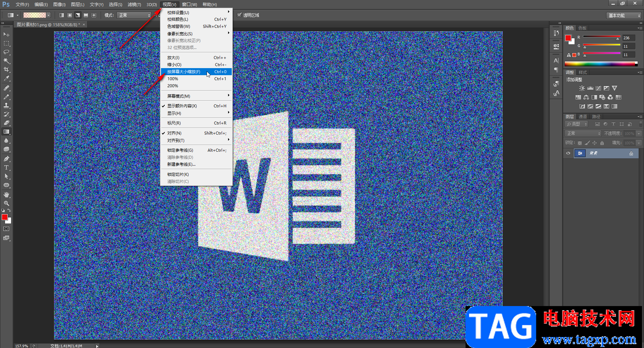Hide the Background layer visibility eye
The image size is (644, 348).
click(x=568, y=153)
